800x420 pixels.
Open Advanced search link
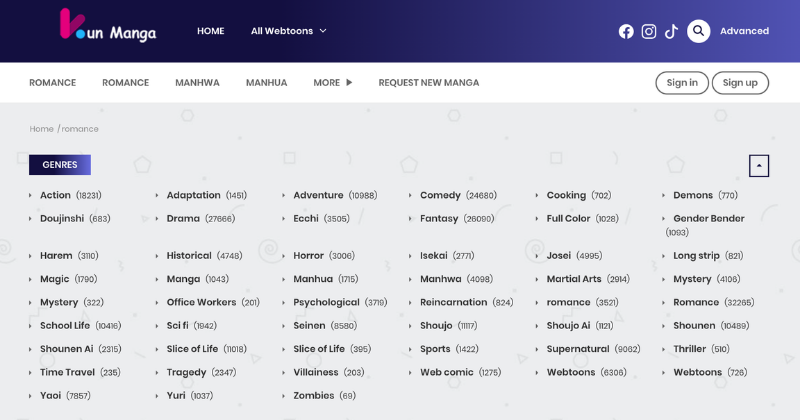pyautogui.click(x=744, y=31)
